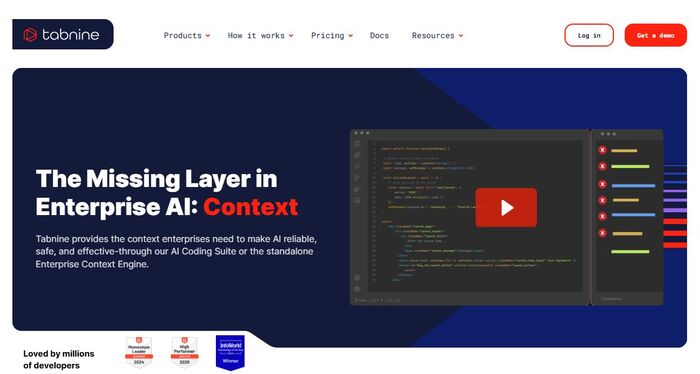Open the Resources menu

point(433,36)
